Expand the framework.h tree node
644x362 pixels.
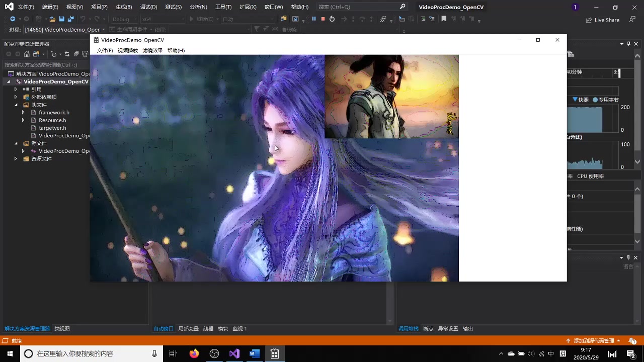[x=23, y=113]
